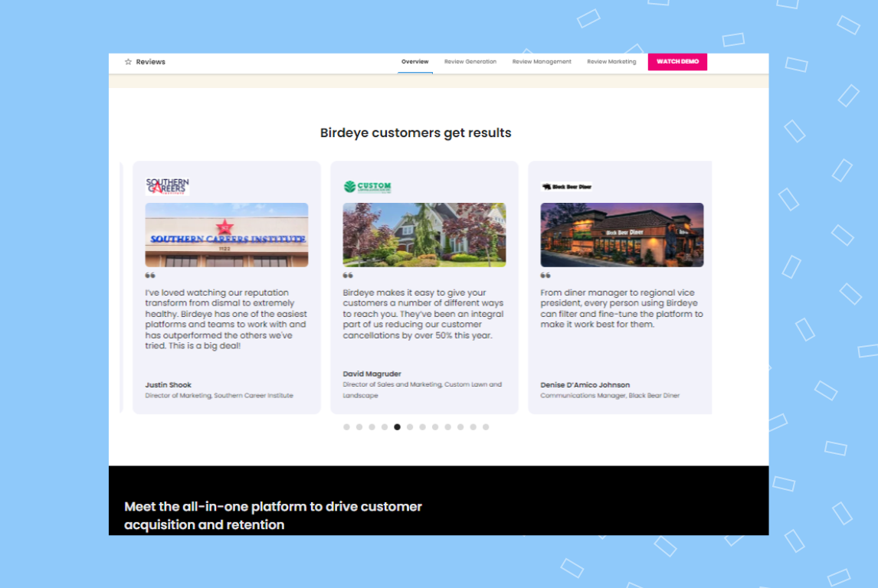
Task: Select the Black Bear Diner logo
Action: coord(565,186)
